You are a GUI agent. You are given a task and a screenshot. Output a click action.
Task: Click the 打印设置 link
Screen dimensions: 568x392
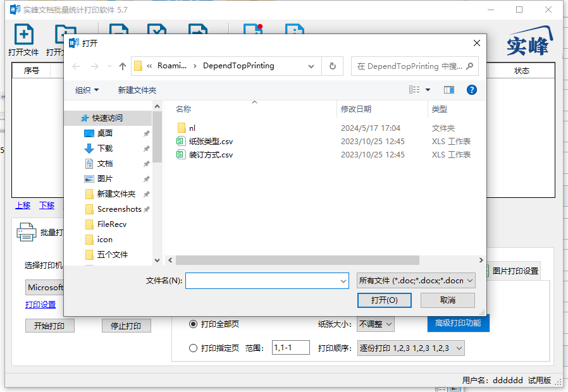point(40,305)
